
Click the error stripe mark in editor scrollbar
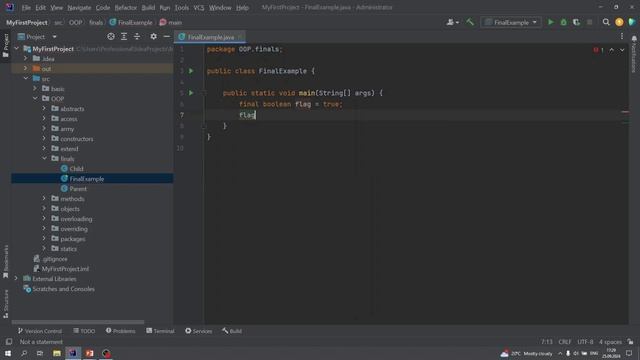[x=625, y=111]
